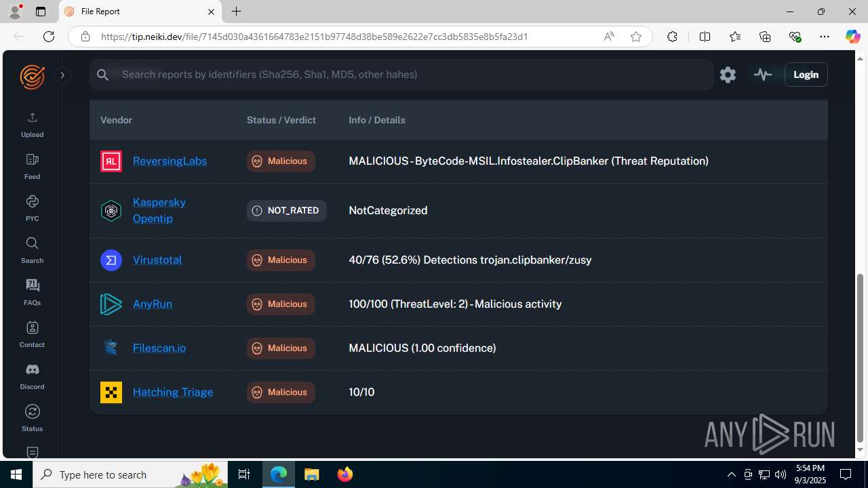Open the Favorites list
Screen dimensions: 868x488
pos(735,37)
